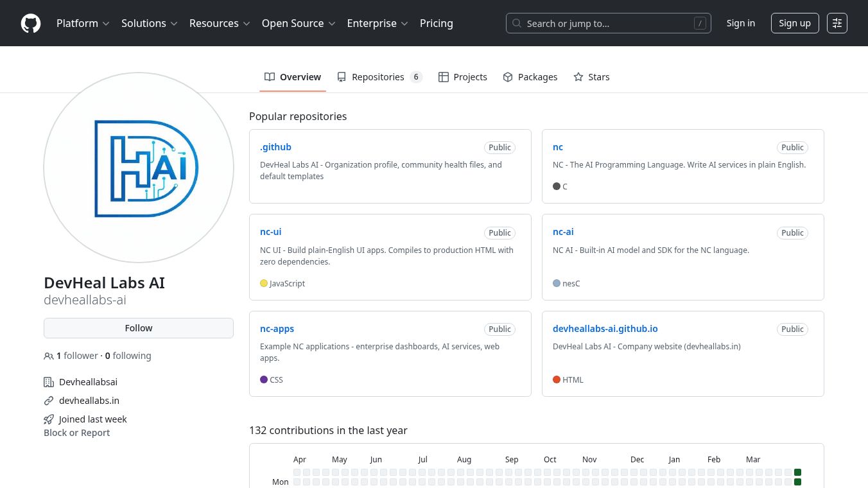Switch to the Repositories tab
This screenshot has width=868, height=488.
click(x=379, y=77)
